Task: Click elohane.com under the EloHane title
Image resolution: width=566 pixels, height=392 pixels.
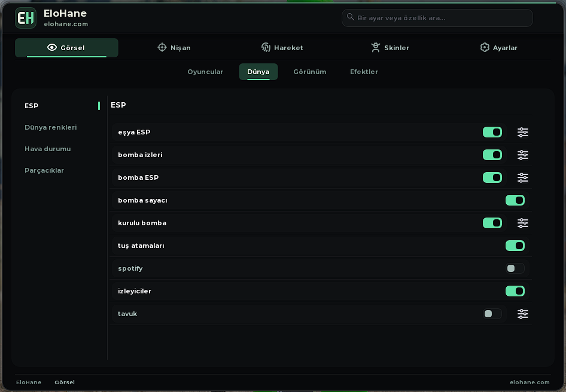Action: pyautogui.click(x=66, y=24)
